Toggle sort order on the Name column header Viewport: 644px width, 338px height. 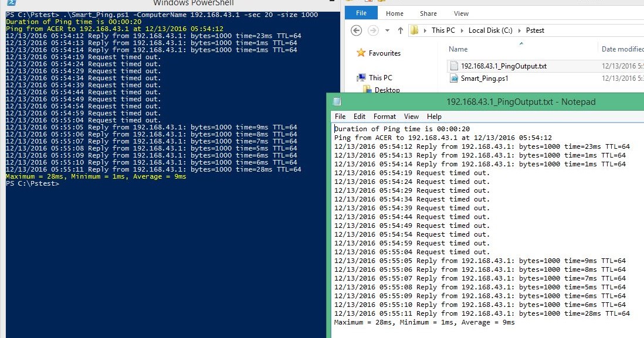point(457,49)
